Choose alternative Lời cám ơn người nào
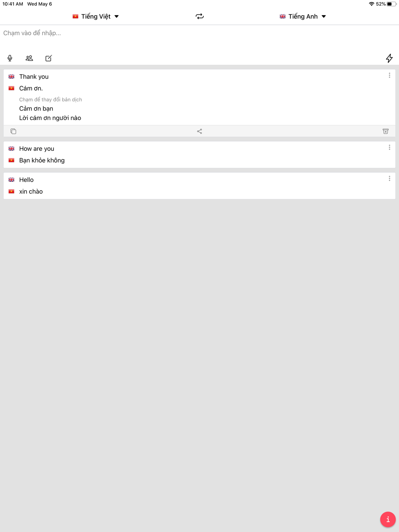 pos(50,118)
